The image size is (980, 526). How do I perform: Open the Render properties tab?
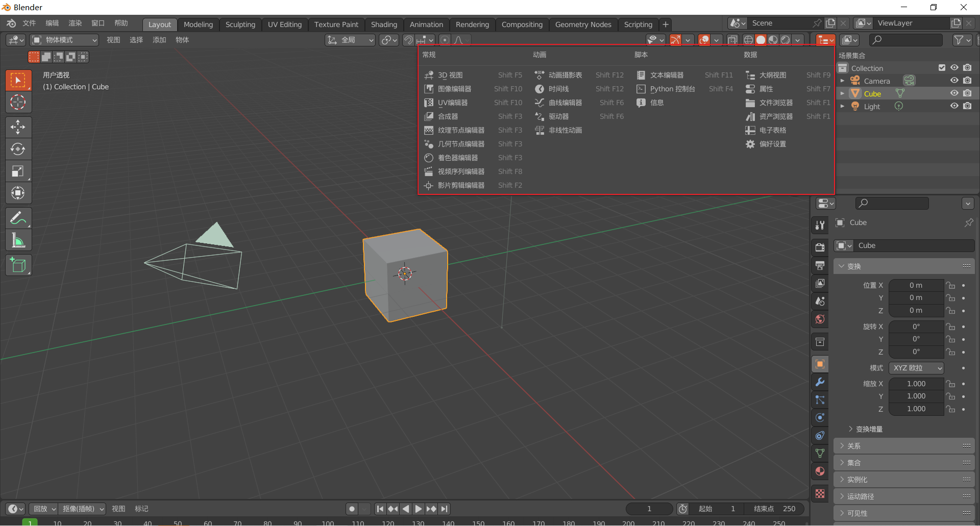820,247
